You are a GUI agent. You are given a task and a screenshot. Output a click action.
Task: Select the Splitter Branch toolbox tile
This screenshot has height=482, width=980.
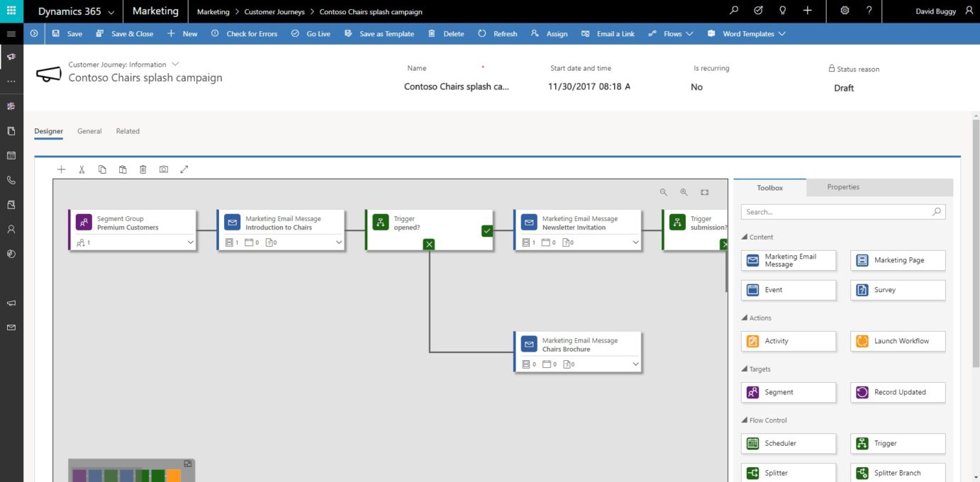pyautogui.click(x=898, y=473)
